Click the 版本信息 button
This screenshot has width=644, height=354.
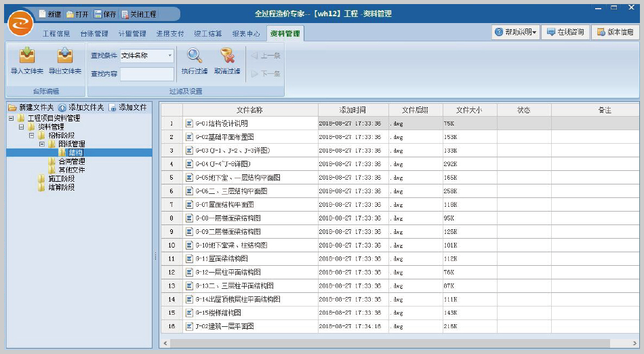coord(616,33)
